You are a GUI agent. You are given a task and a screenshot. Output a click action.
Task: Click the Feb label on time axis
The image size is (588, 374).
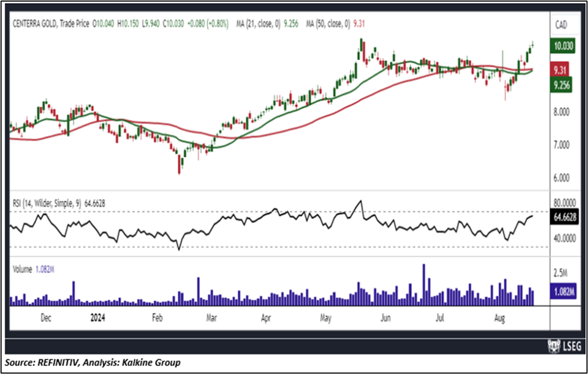click(x=157, y=318)
